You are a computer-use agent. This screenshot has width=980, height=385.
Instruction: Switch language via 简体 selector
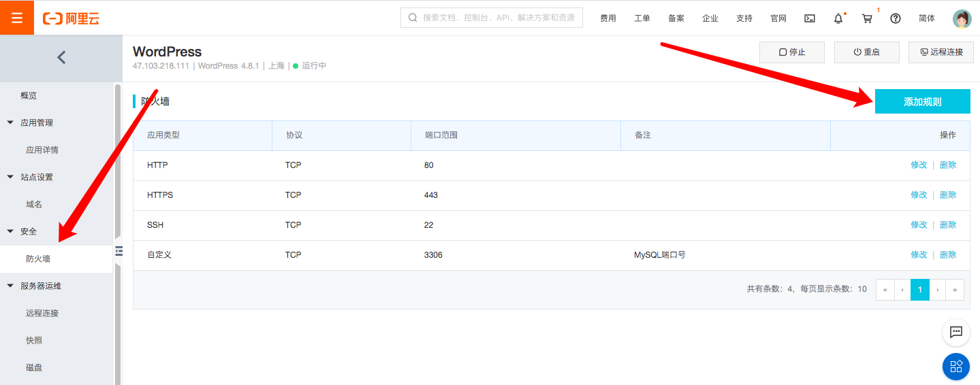coord(927,18)
